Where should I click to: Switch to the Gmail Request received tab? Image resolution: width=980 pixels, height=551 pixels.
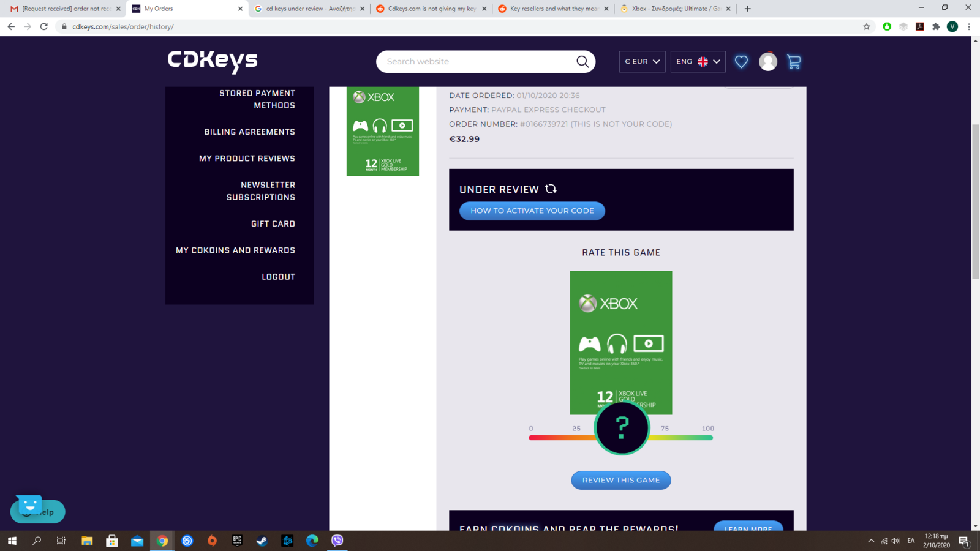pos(64,9)
